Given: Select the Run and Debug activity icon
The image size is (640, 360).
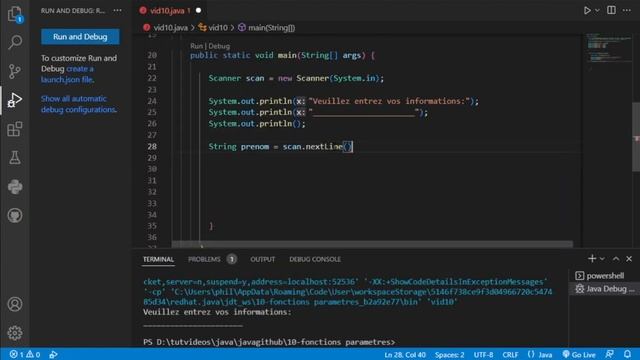Looking at the screenshot, I should [15, 100].
